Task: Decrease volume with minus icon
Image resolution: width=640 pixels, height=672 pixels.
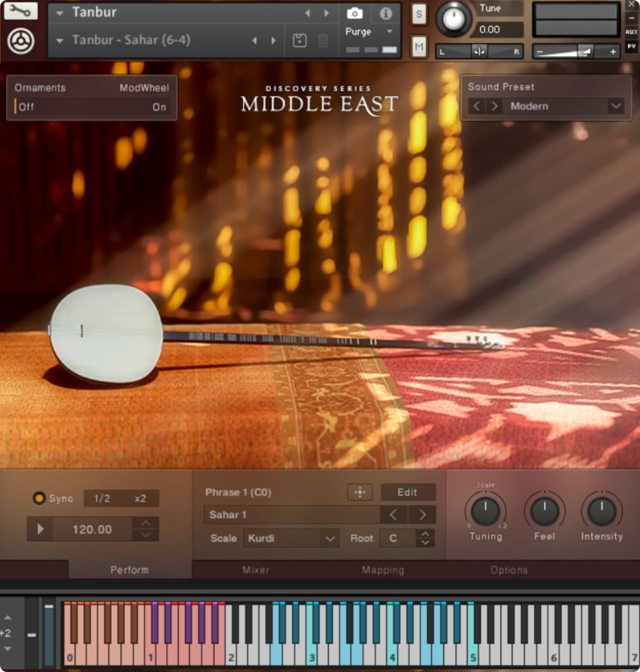Action: (540, 52)
